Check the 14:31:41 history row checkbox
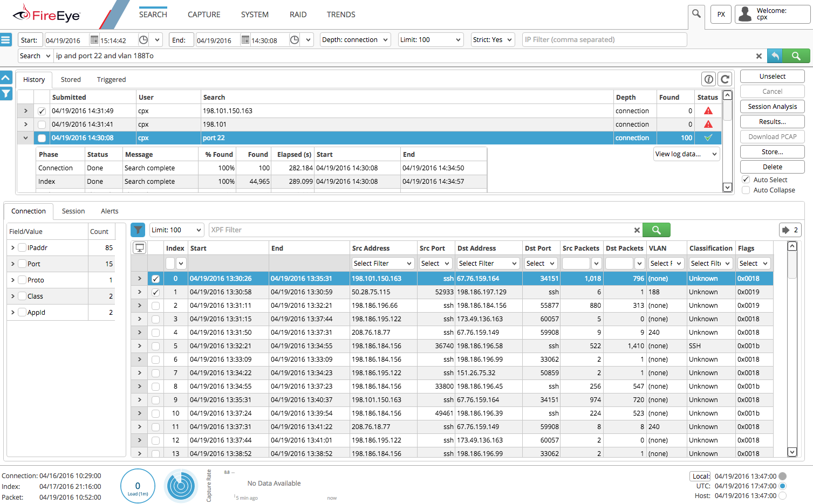813x504 pixels. [x=42, y=125]
